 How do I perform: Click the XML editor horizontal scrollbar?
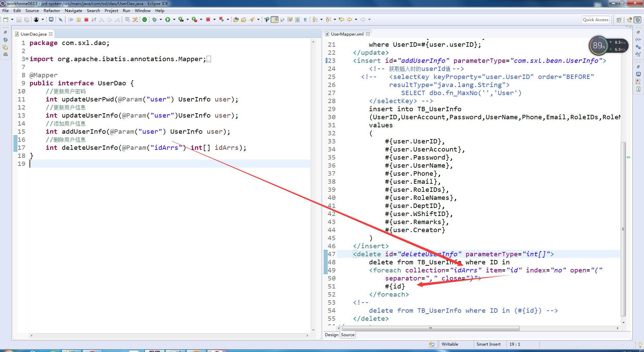(x=430, y=328)
